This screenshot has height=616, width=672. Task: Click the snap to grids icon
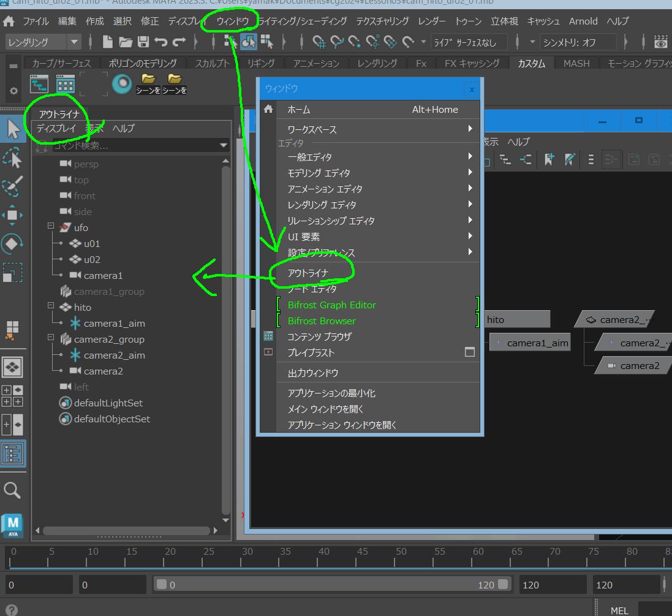[x=319, y=42]
